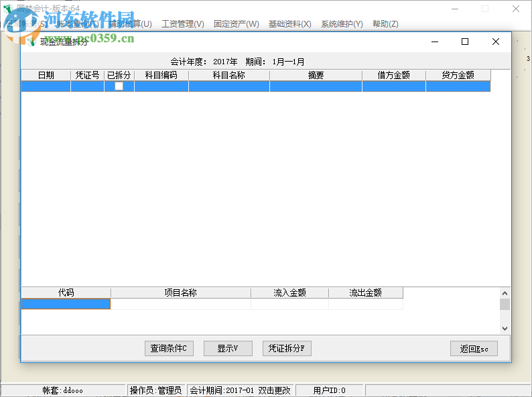
Task: Click the empty 流入金额 cell in lower grid
Action: (x=289, y=304)
